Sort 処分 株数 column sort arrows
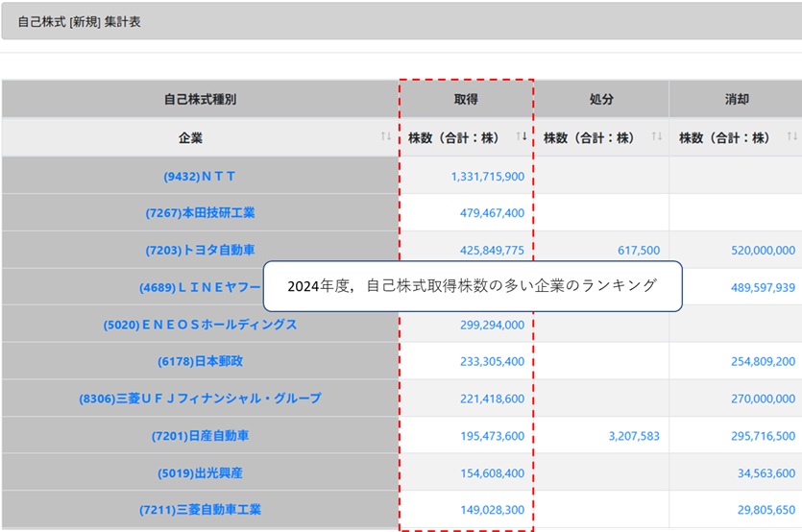The width and height of the screenshot is (802, 532). pyautogui.click(x=657, y=136)
